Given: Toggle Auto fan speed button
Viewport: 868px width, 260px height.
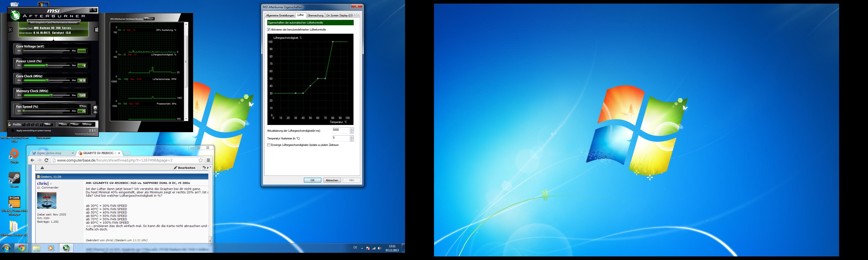Looking at the screenshot, I should click(83, 106).
